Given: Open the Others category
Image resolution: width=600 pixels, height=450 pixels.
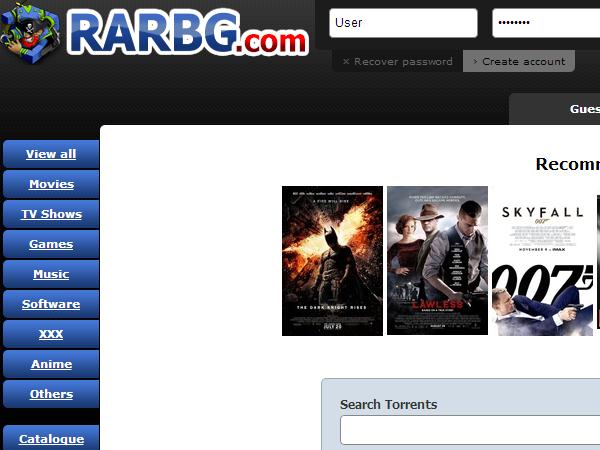Looking at the screenshot, I should pos(51,394).
